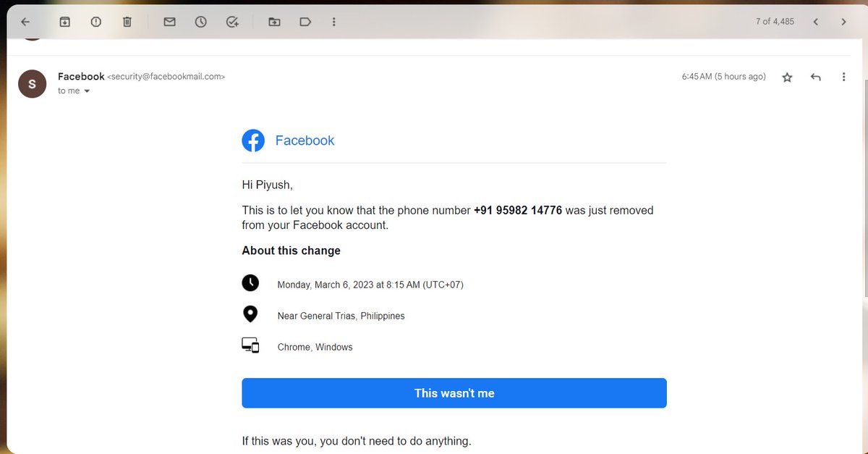The image size is (868, 454).
Task: Report this email as spam
Action: (x=95, y=22)
